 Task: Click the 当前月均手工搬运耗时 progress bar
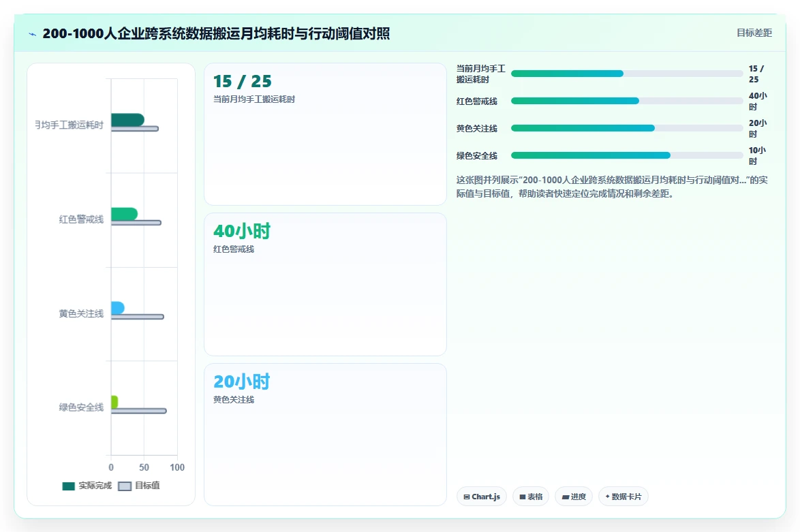click(627, 74)
